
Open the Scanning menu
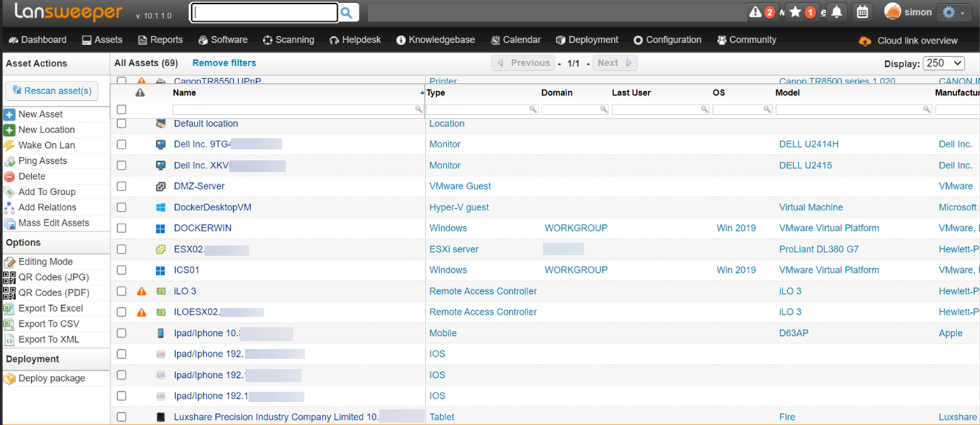288,40
